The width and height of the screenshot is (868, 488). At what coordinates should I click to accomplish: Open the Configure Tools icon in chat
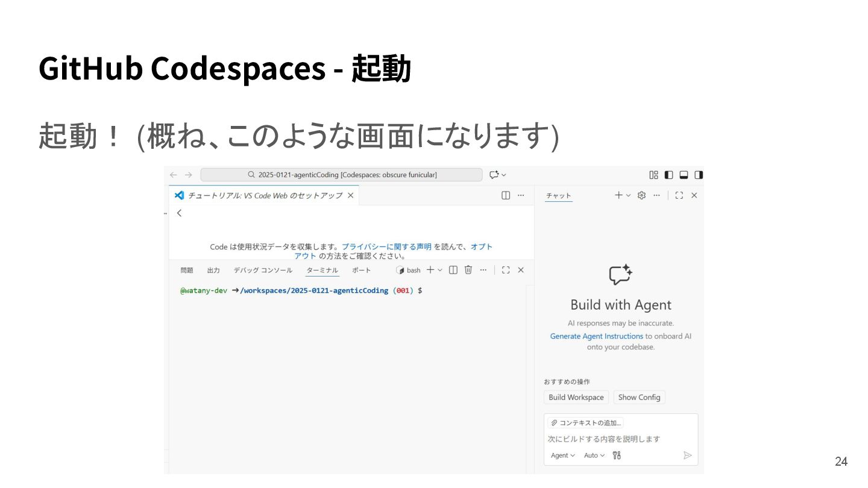pyautogui.click(x=617, y=455)
